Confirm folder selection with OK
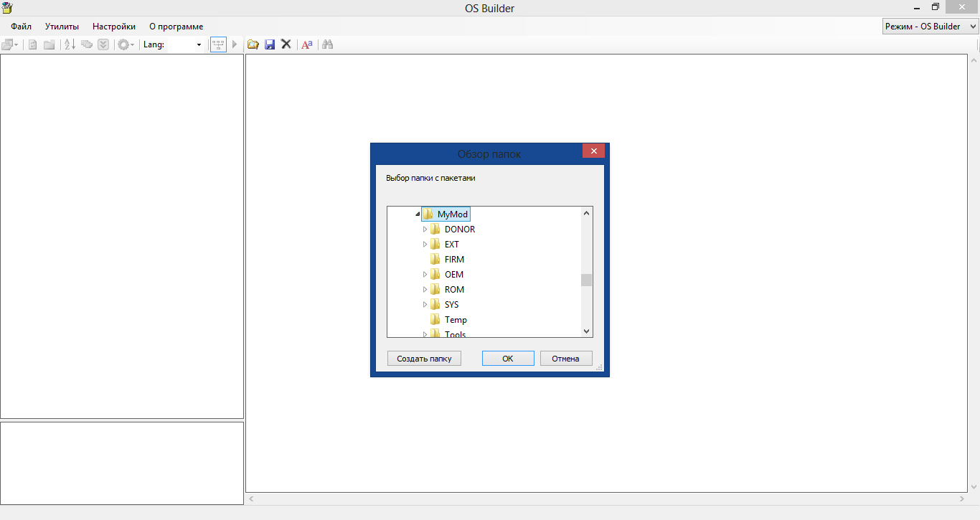The width and height of the screenshot is (980, 520). tap(508, 359)
